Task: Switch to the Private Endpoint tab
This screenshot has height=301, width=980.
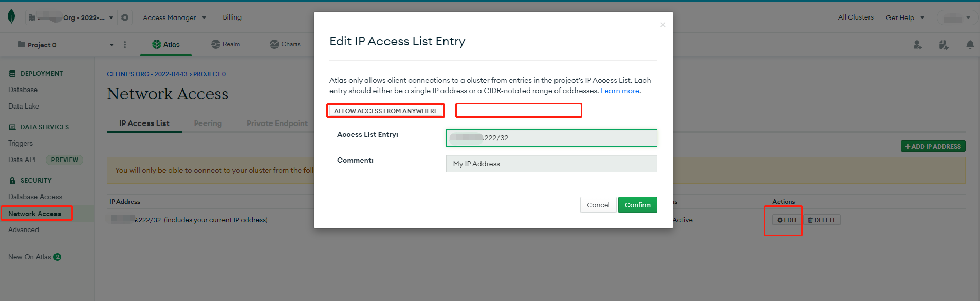Action: [277, 123]
